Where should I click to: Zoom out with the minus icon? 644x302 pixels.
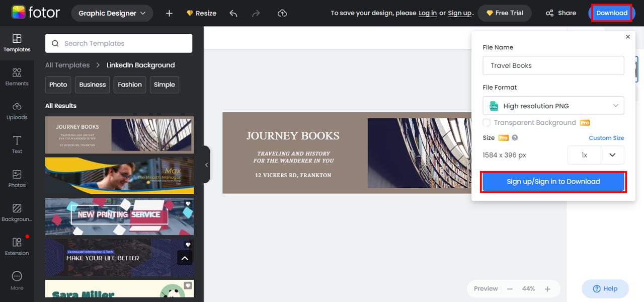coord(510,289)
